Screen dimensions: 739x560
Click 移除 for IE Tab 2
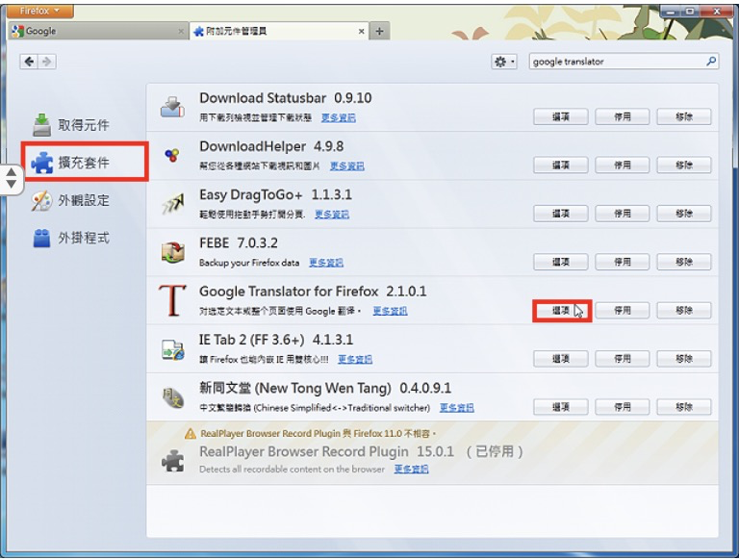pyautogui.click(x=684, y=359)
